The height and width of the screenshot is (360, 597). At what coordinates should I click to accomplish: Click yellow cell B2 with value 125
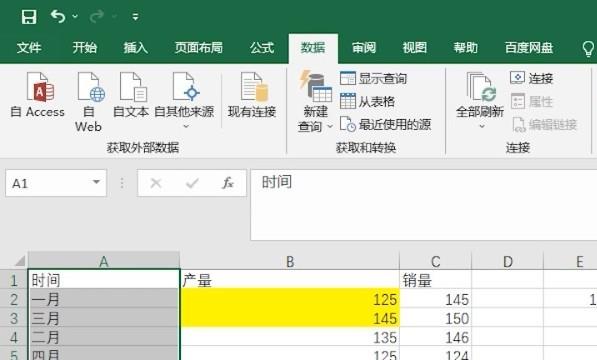290,299
